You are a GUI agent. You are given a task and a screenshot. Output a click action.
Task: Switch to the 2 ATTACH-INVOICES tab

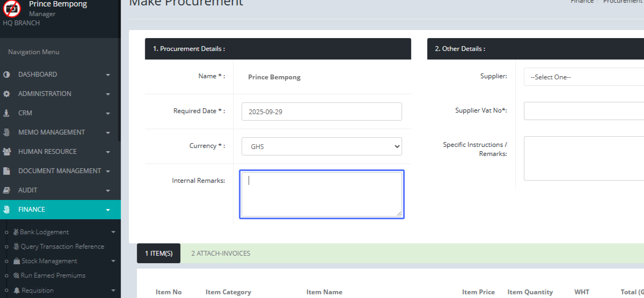coord(221,254)
